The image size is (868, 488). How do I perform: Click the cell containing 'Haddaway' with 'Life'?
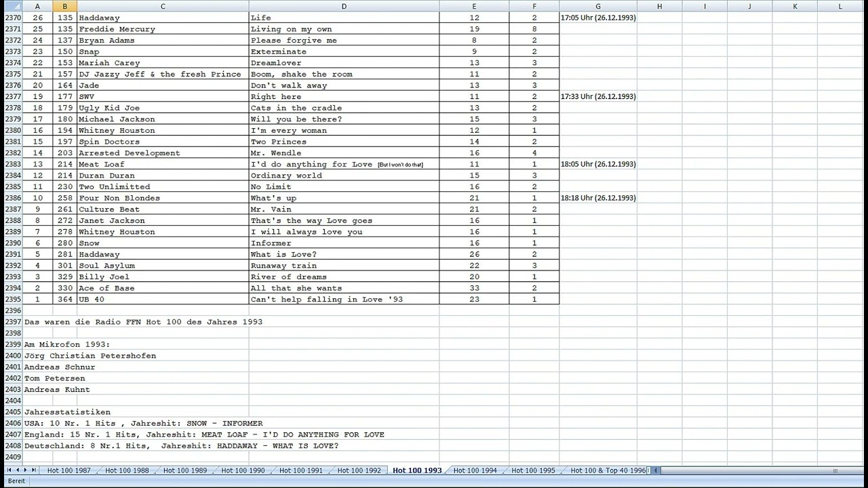[163, 18]
